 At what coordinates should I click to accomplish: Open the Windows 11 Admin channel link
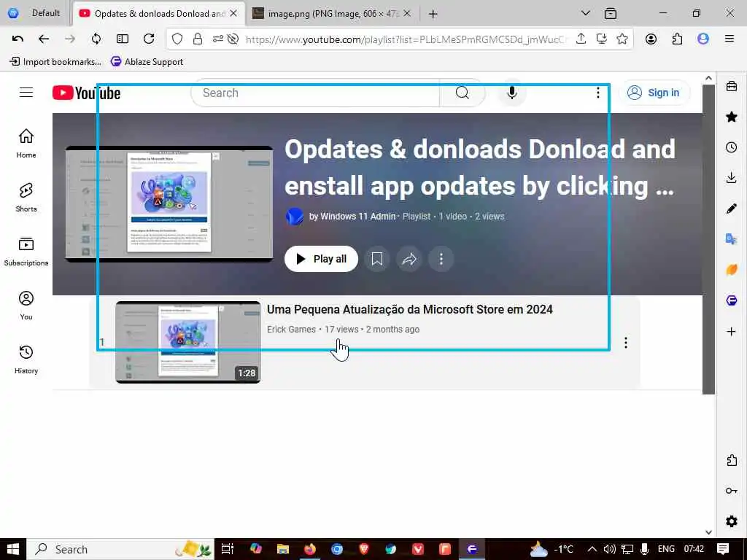357,216
